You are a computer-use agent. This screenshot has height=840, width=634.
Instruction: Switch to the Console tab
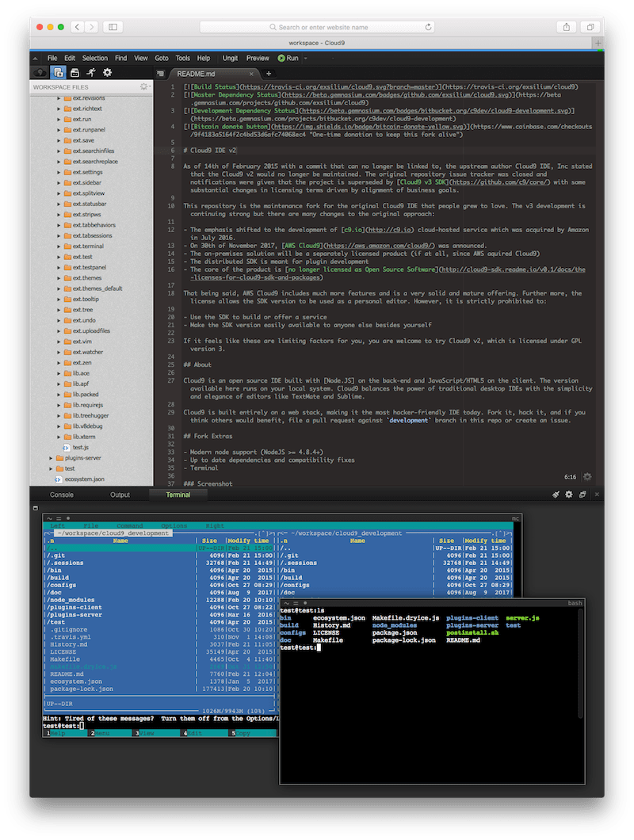coord(62,494)
